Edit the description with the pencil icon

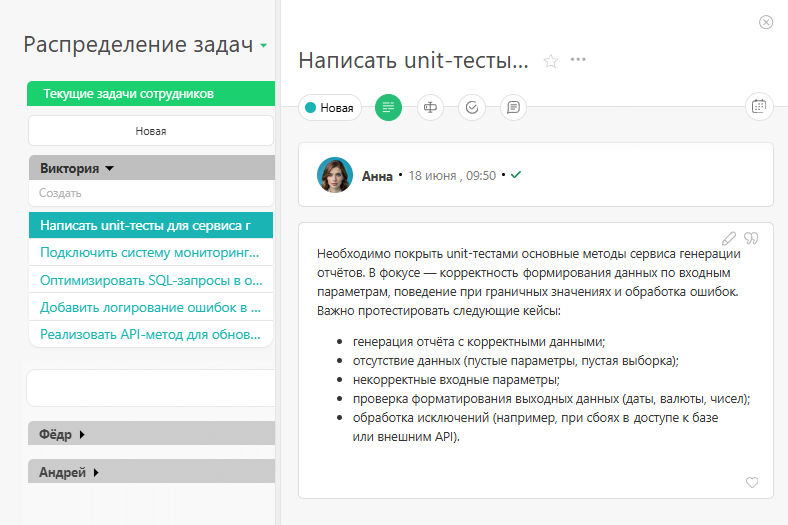[729, 238]
